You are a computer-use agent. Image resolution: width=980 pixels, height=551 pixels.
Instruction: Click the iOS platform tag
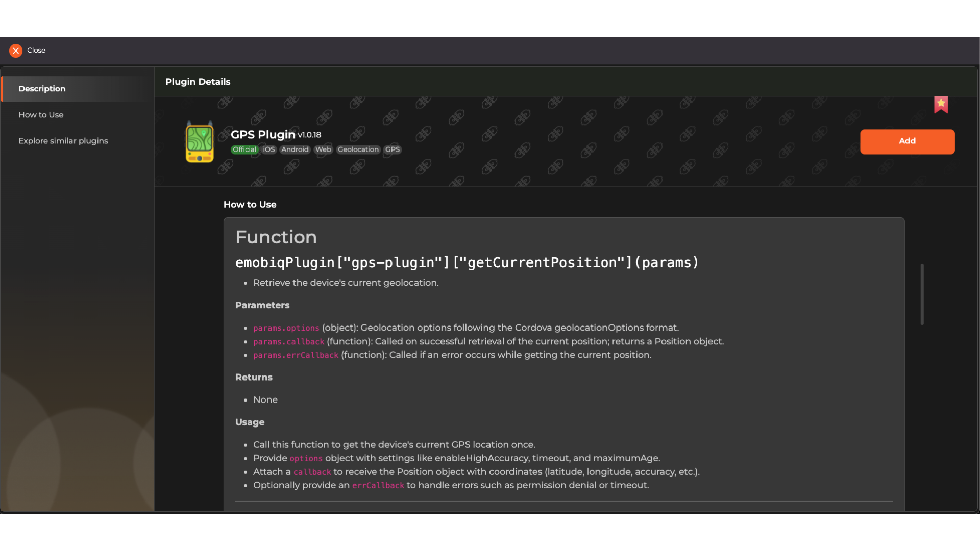click(x=268, y=149)
